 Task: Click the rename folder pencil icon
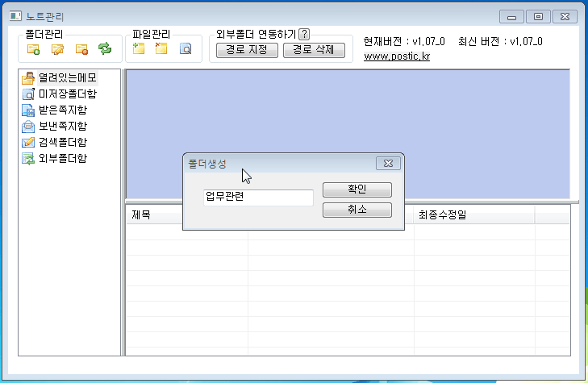coord(57,49)
